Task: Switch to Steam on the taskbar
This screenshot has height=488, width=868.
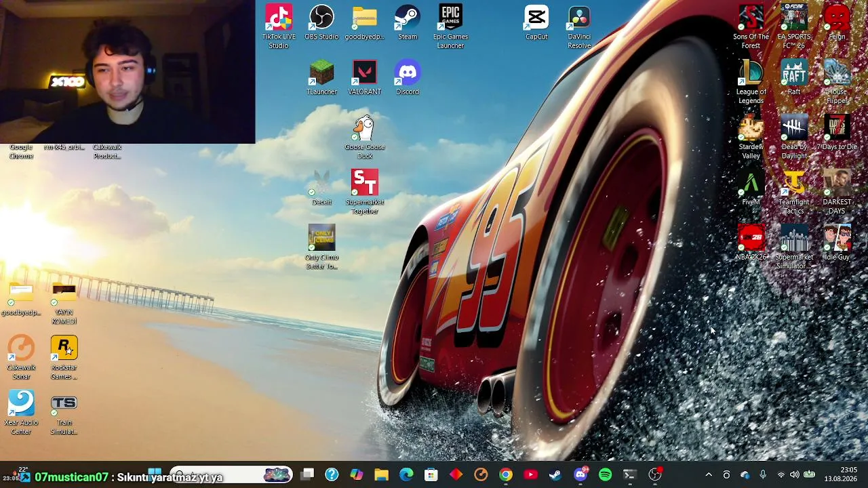Action: tap(555, 475)
